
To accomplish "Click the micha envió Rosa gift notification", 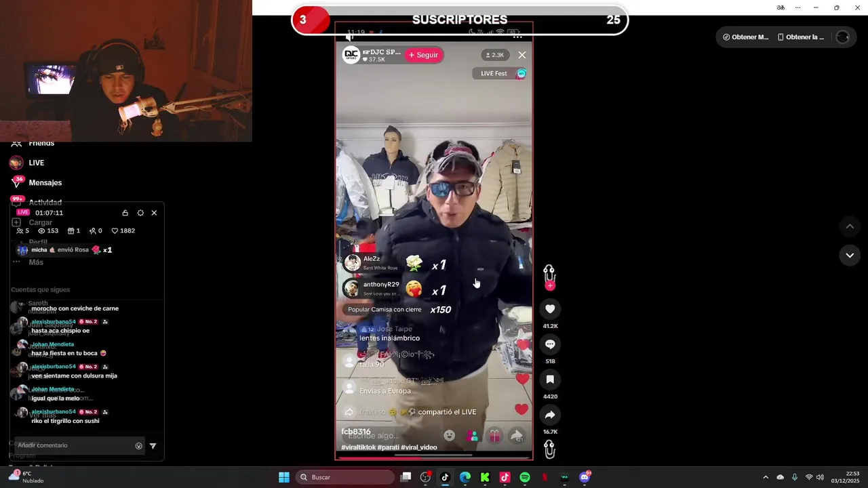I will coord(65,250).
